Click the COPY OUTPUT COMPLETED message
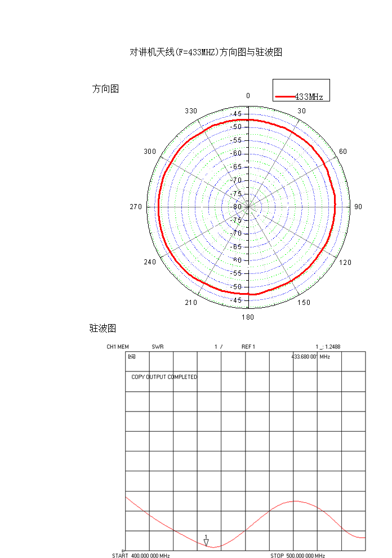Image resolution: width=392 pixels, height=558 pixels. 164,377
